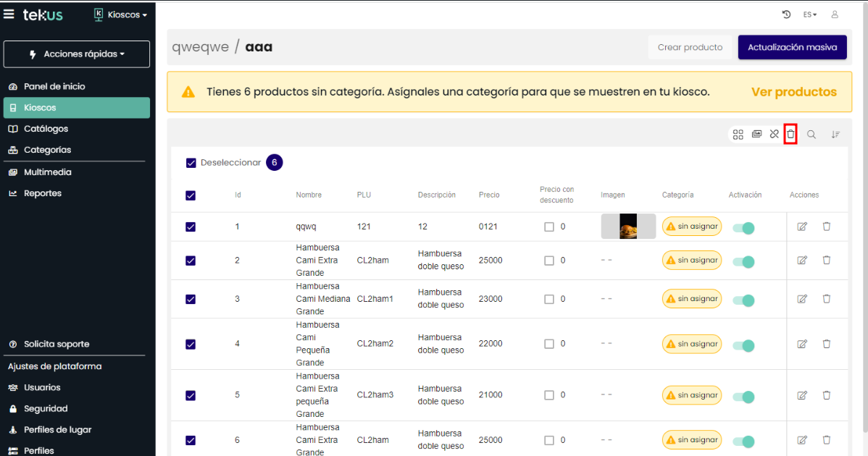Click the search magnifier icon

[811, 134]
